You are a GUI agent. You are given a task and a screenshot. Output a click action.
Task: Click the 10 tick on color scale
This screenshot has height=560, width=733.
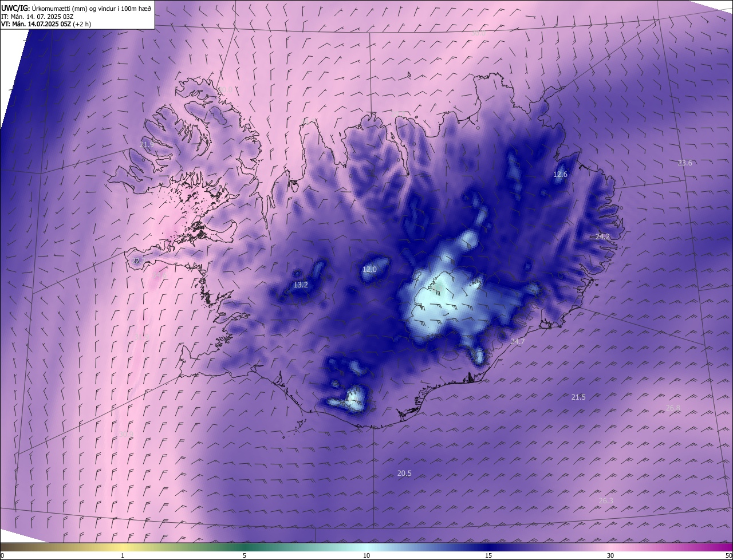(x=366, y=555)
